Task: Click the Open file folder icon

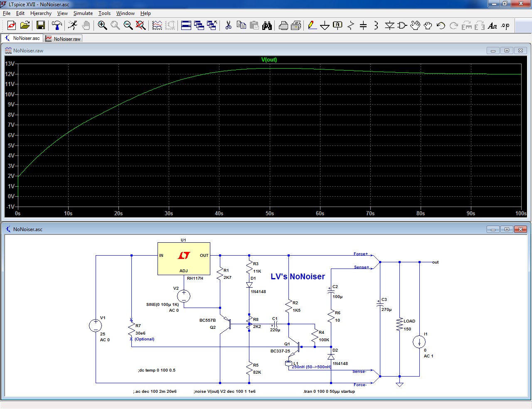Action: (25, 25)
